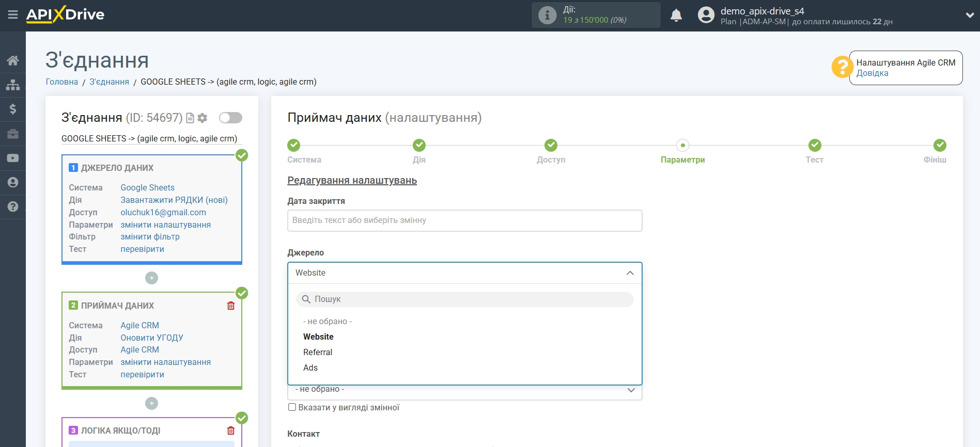The image size is (980, 447).
Task: Open Agile CRM access link (Доступ row)
Action: 139,349
